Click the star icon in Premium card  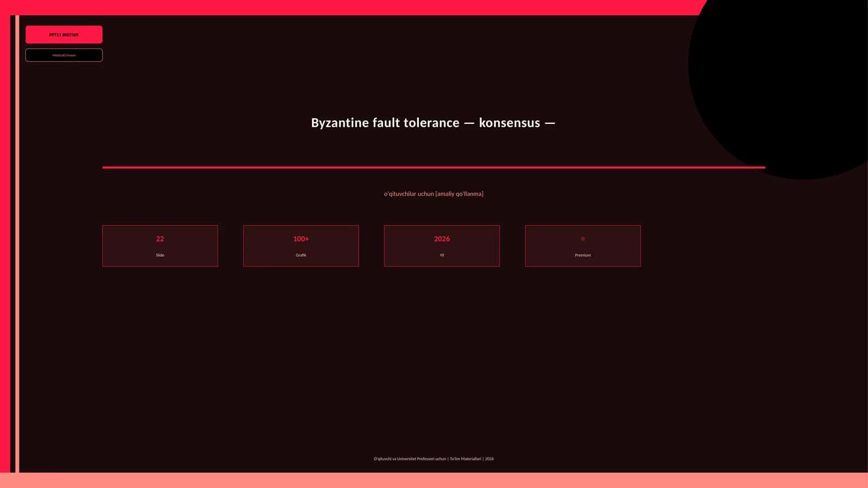pyautogui.click(x=583, y=239)
